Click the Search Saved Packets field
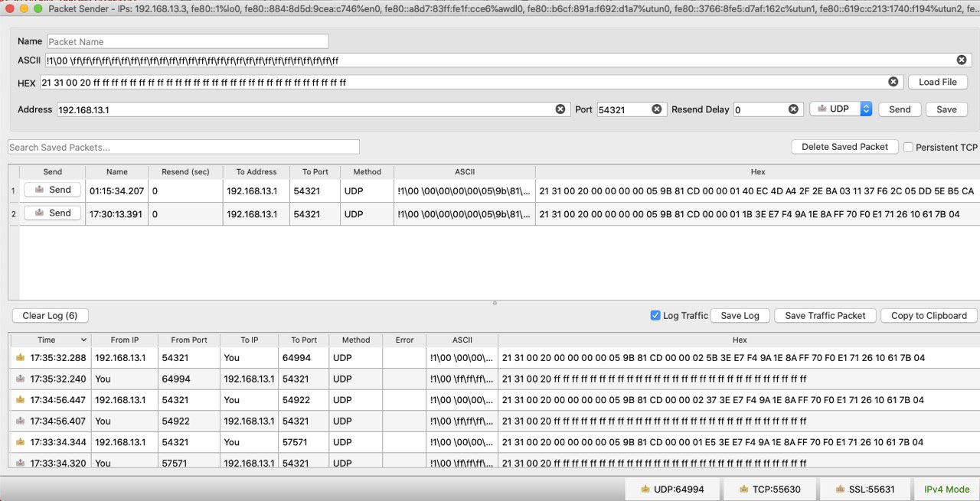The height and width of the screenshot is (501, 980). coord(184,147)
